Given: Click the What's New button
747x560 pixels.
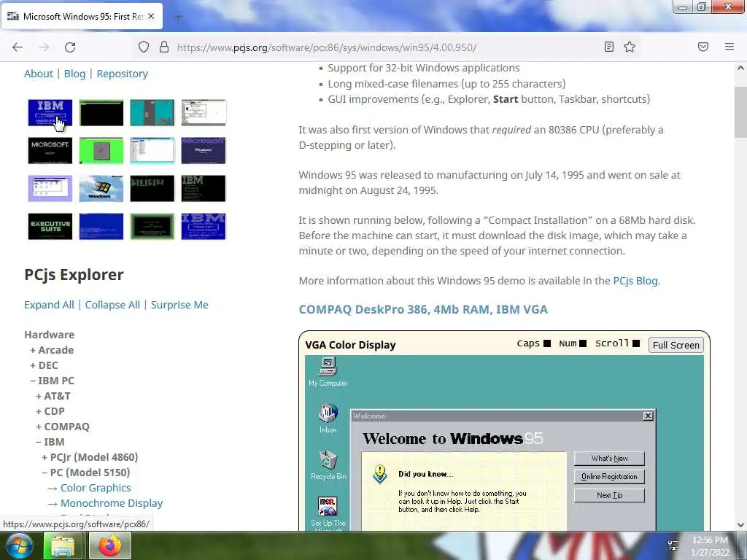Looking at the screenshot, I should (x=609, y=458).
